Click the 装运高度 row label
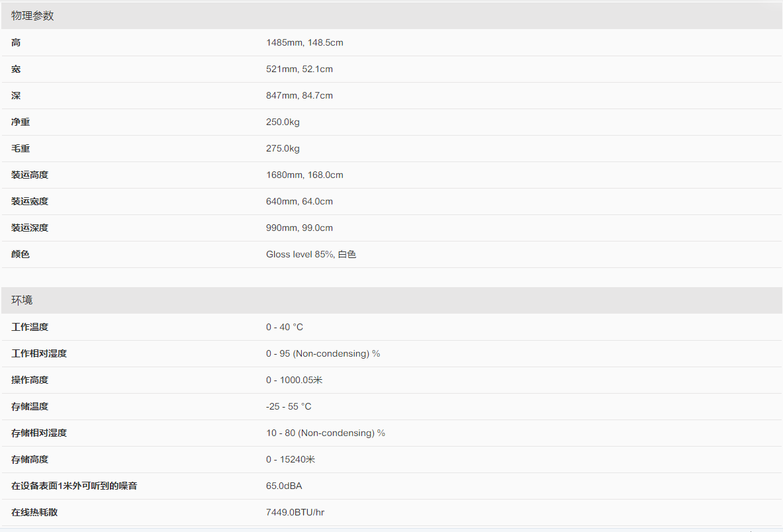783x532 pixels. pos(30,175)
